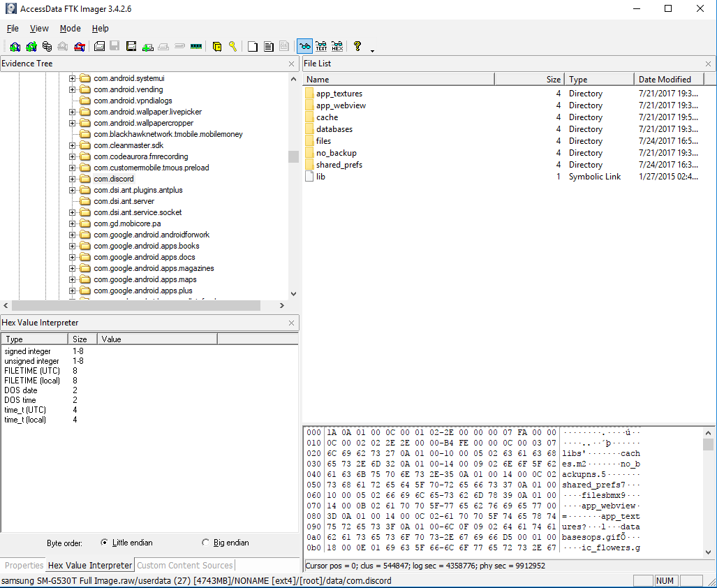Image resolution: width=717 pixels, height=588 pixels.
Task: Select the databases folder in File List
Action: [334, 129]
